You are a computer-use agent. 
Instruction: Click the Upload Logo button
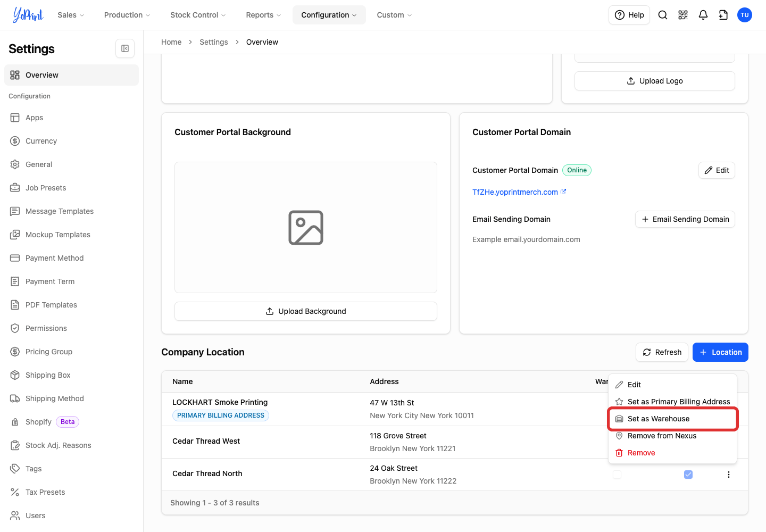pyautogui.click(x=655, y=81)
